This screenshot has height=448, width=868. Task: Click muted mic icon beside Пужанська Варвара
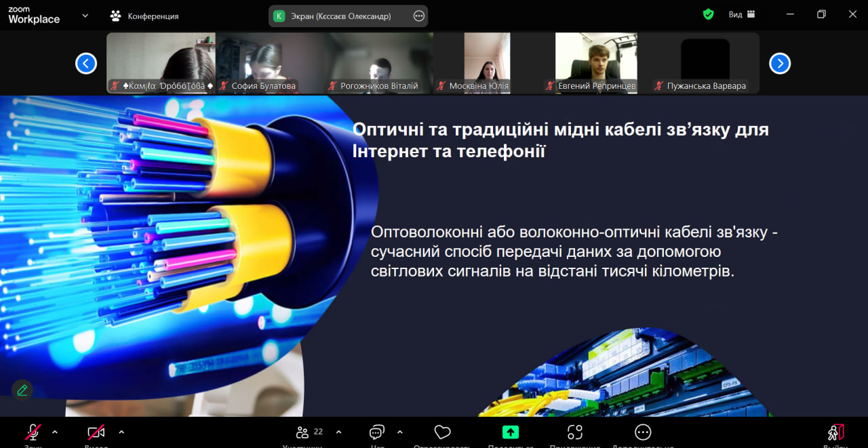pyautogui.click(x=658, y=86)
